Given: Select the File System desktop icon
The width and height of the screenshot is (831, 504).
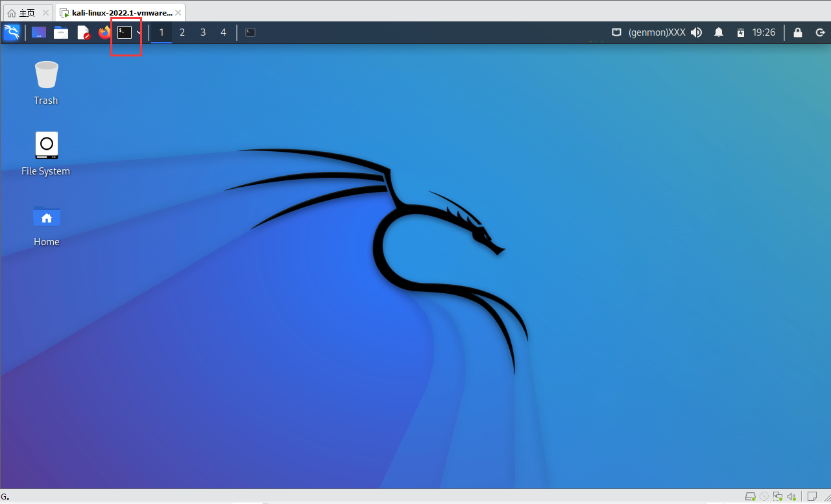Looking at the screenshot, I should (46, 154).
